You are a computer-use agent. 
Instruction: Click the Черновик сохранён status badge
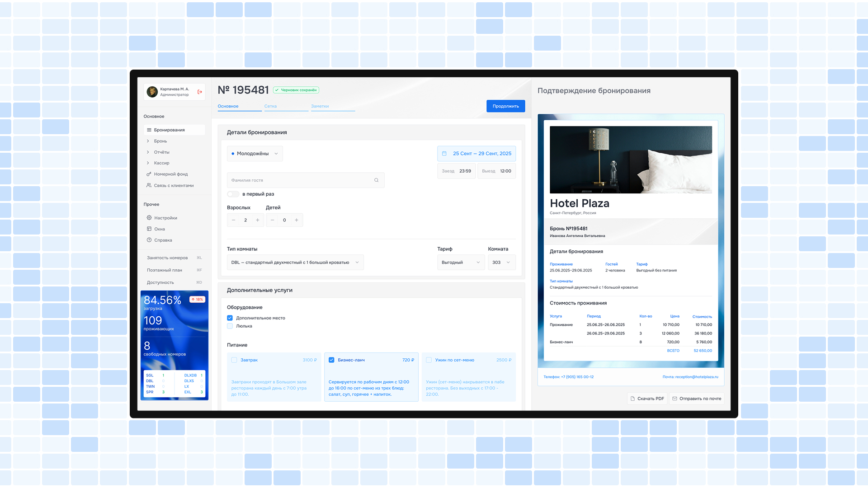(x=296, y=90)
